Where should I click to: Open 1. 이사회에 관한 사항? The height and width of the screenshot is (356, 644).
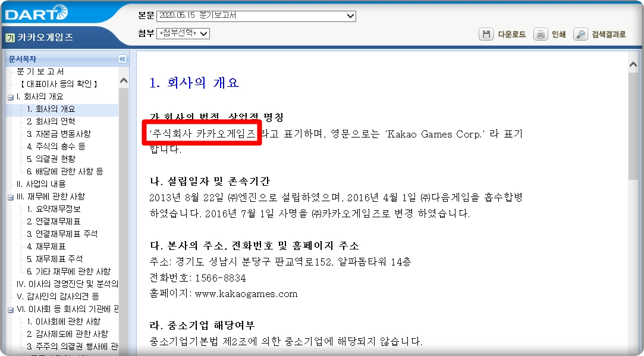pyautogui.click(x=64, y=321)
